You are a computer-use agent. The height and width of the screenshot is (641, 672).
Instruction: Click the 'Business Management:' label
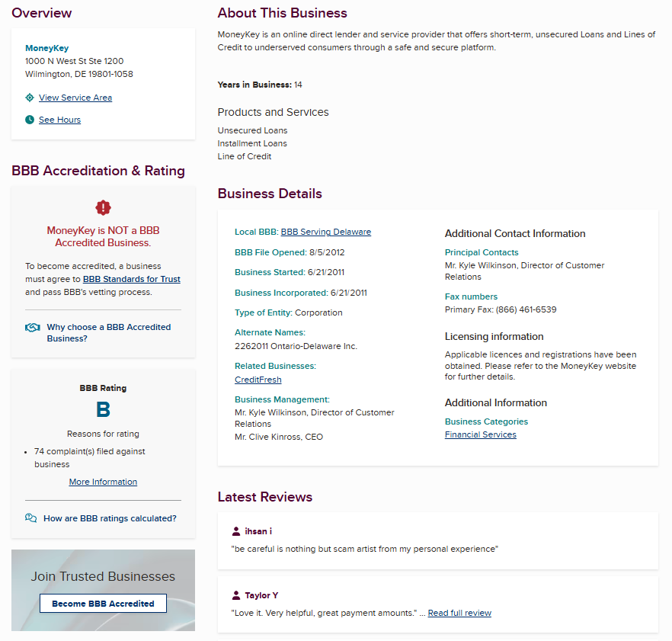point(282,399)
